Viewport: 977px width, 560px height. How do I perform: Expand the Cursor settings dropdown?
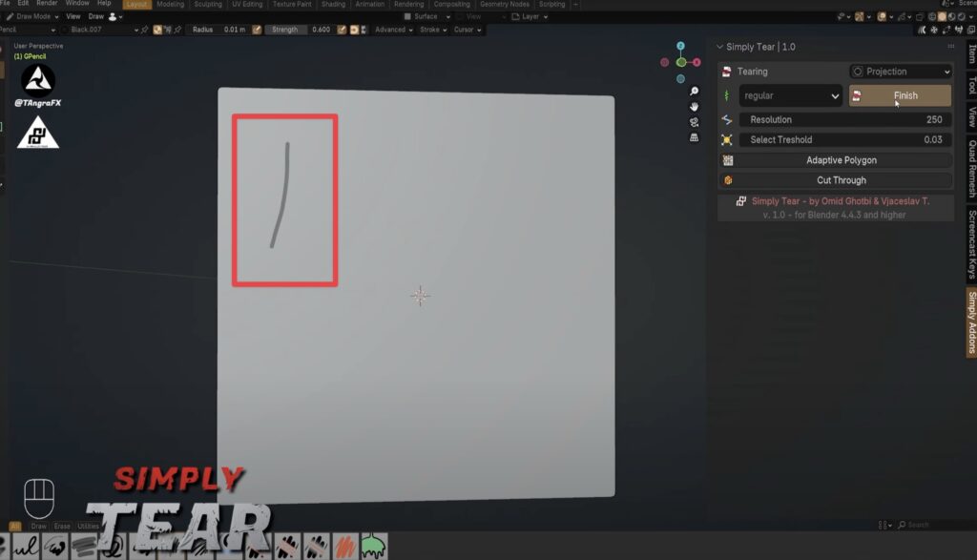(x=468, y=30)
